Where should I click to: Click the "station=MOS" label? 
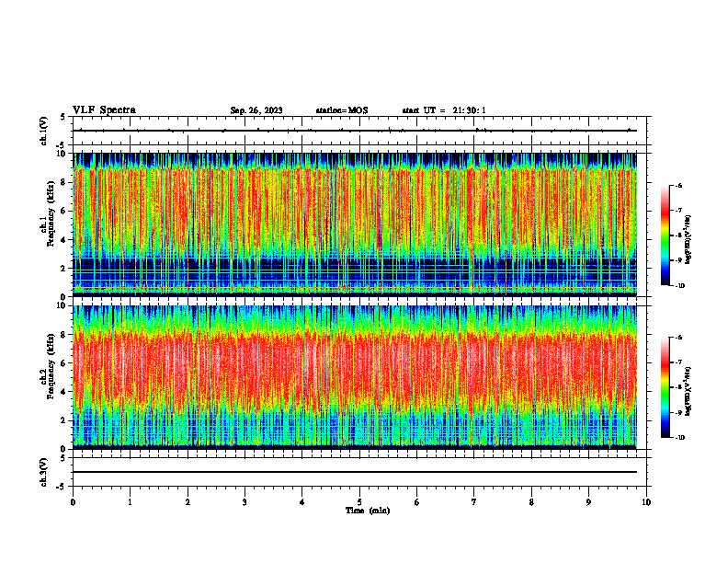[x=342, y=110]
